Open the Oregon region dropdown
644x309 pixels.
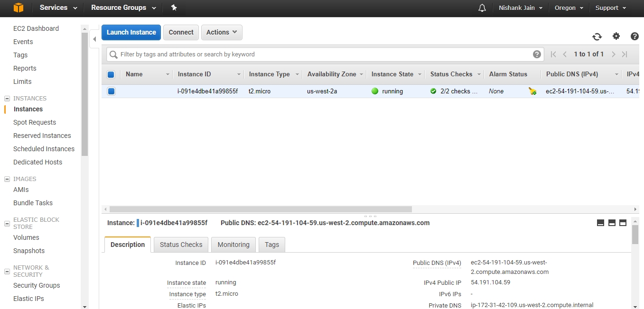[569, 8]
